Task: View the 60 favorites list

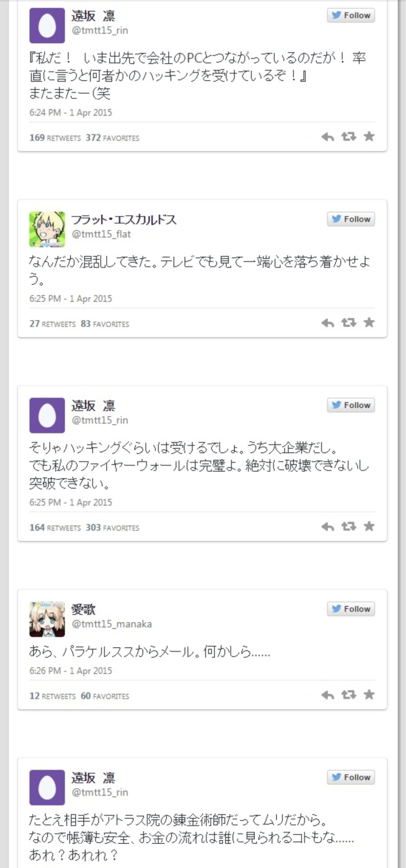Action: [x=105, y=696]
